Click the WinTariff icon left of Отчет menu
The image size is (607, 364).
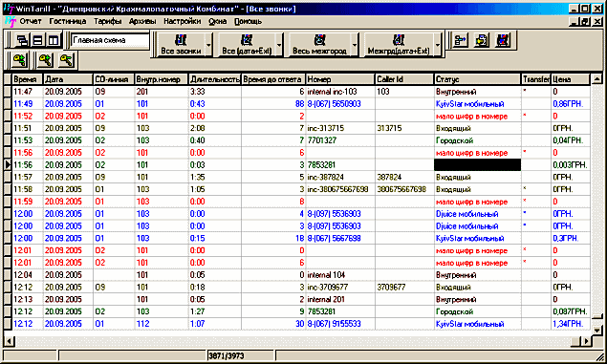11,22
